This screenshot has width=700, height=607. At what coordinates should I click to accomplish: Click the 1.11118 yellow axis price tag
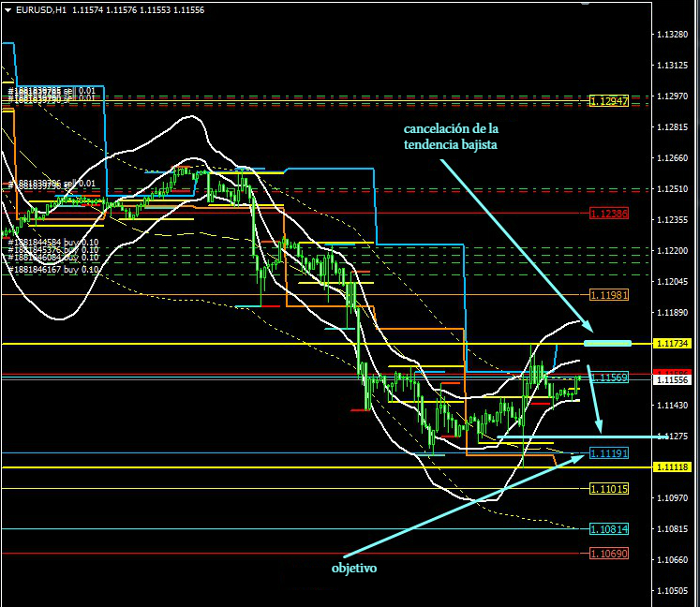(x=673, y=466)
